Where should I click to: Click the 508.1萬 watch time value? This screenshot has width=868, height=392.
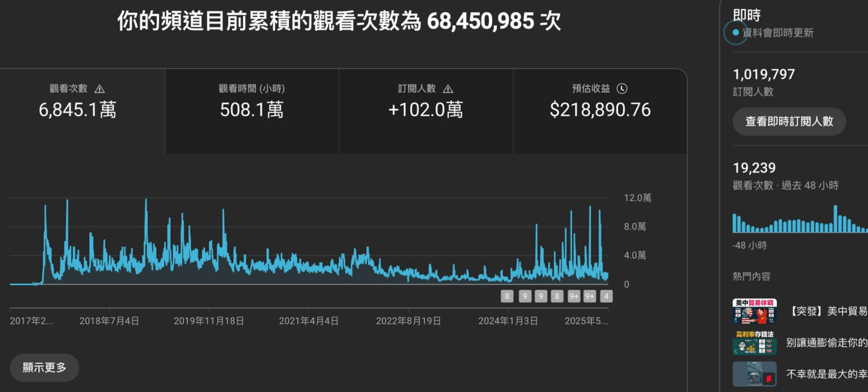252,110
